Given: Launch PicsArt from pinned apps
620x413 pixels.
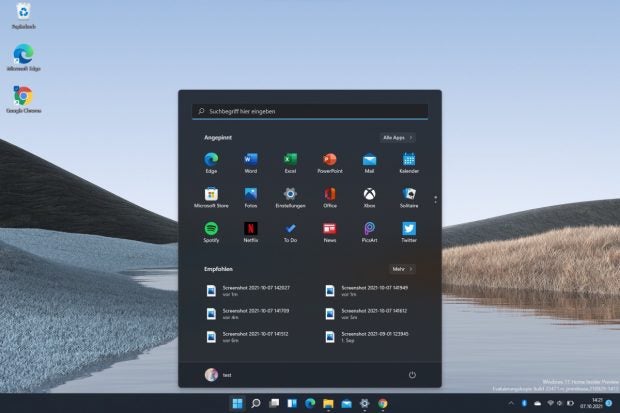Looking at the screenshot, I should [369, 232].
